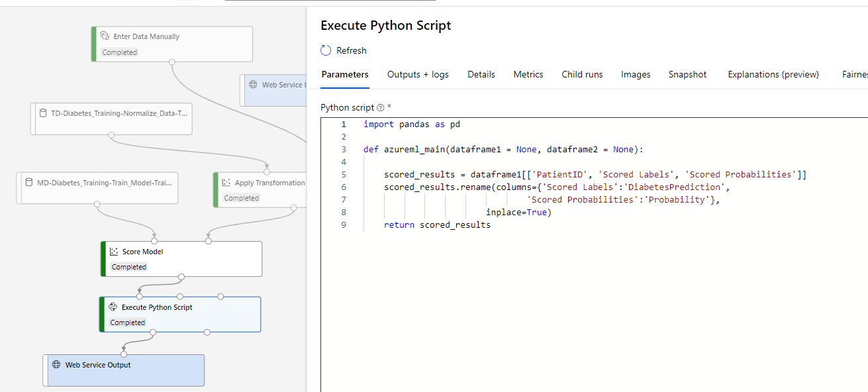Click line 1 of the Python script editor
The width and height of the screenshot is (868, 392).
pos(410,124)
